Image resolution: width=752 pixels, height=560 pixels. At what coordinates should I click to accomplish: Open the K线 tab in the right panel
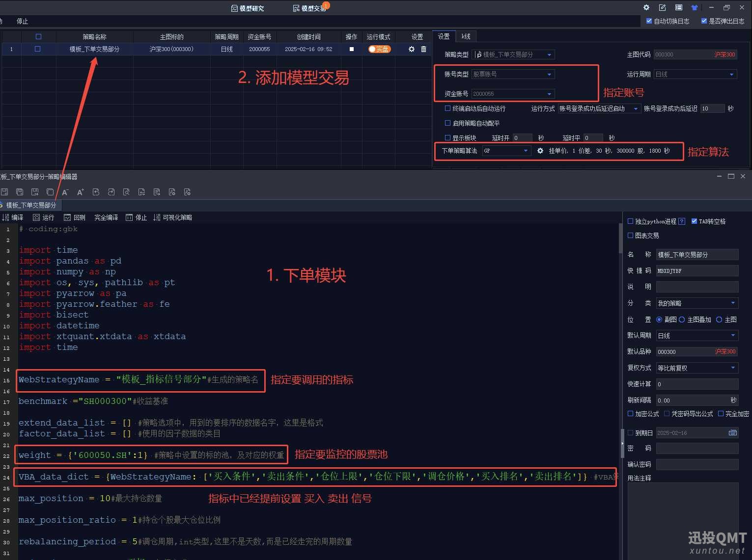tap(466, 36)
